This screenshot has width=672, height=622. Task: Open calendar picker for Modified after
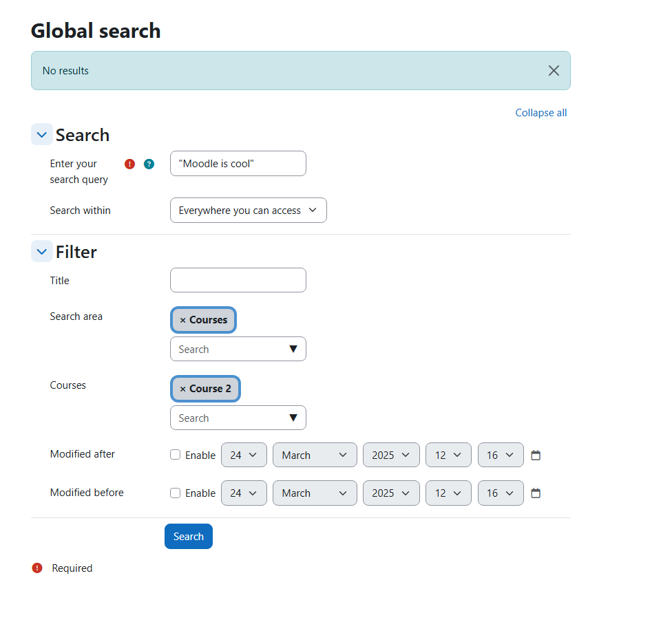[x=535, y=455]
